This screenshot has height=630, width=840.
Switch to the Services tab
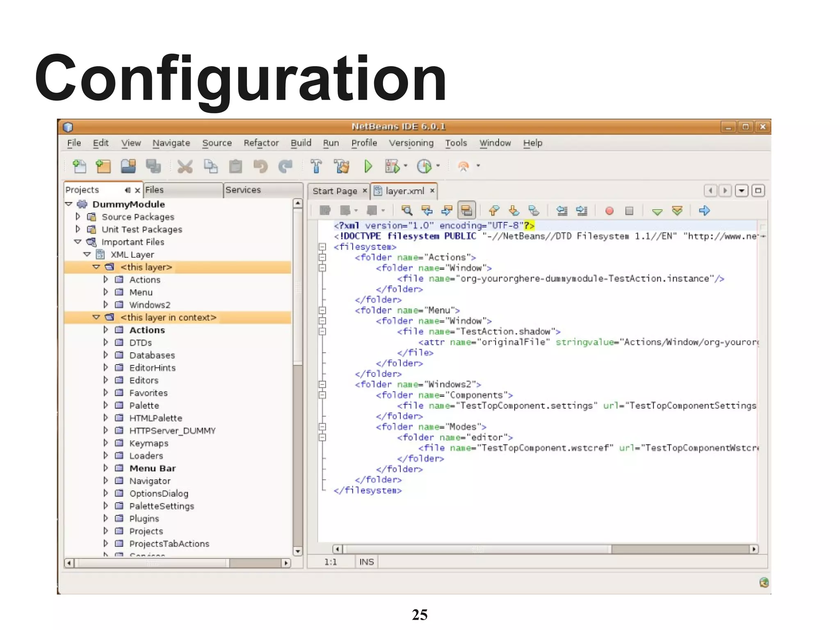[263, 190]
